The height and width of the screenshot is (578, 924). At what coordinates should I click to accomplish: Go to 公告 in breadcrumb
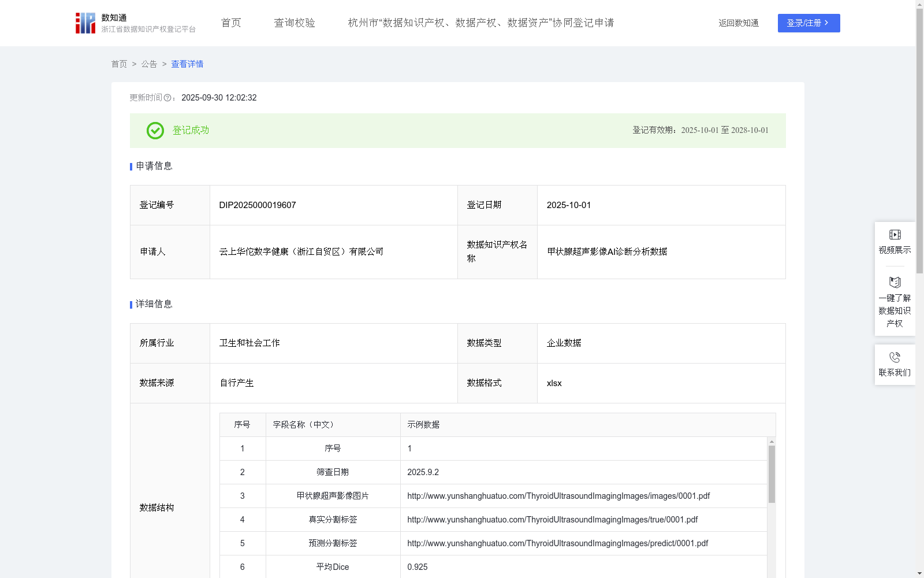coord(149,64)
